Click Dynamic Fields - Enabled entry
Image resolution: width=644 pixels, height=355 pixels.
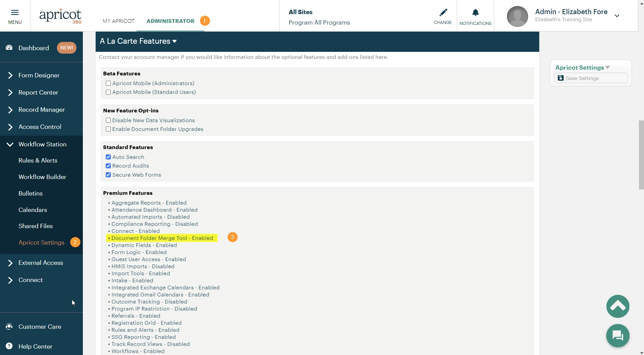tap(144, 245)
